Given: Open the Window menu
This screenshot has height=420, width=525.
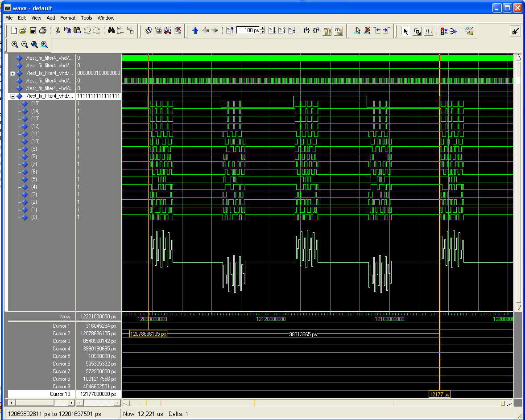Looking at the screenshot, I should [x=106, y=18].
